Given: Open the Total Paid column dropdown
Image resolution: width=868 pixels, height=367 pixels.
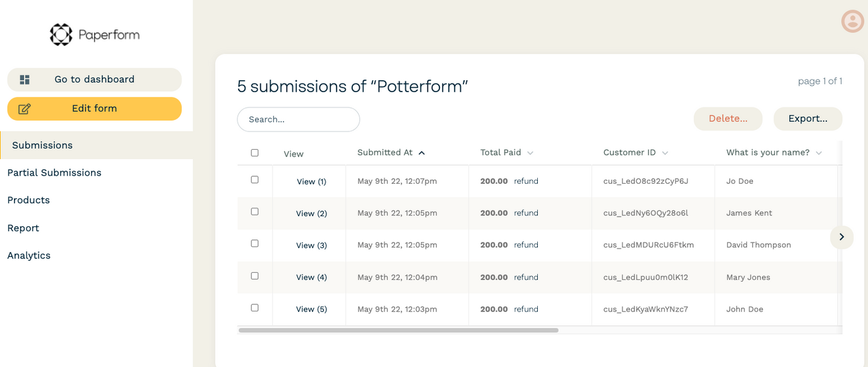Looking at the screenshot, I should (530, 152).
